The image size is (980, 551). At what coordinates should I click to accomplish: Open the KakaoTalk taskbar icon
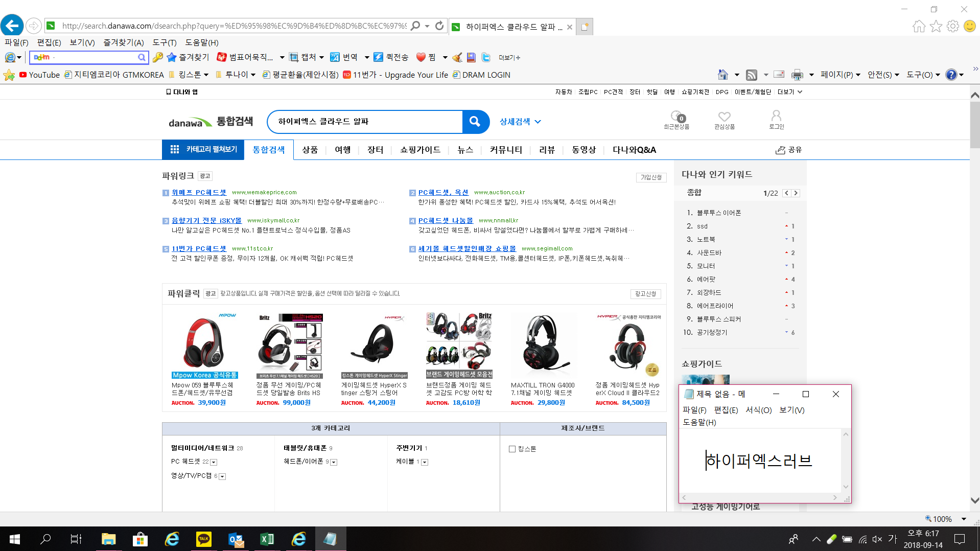pyautogui.click(x=204, y=539)
